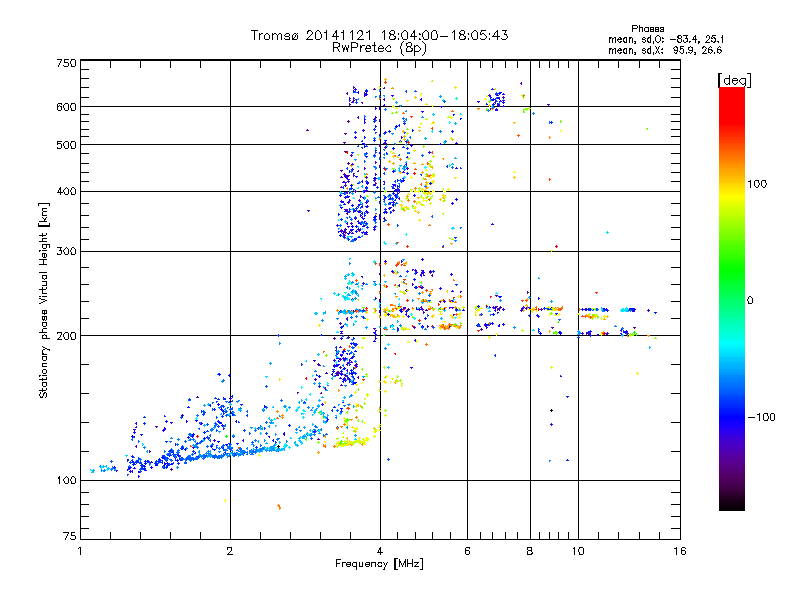Click the 'mean, sd,O: -83.4, 25.1' statistic
Screen dimensions: 800x600
pos(666,39)
